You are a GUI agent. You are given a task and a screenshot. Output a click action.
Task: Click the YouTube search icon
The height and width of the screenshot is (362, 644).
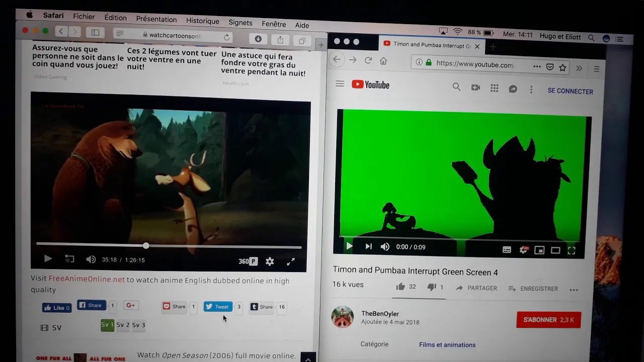coord(456,86)
